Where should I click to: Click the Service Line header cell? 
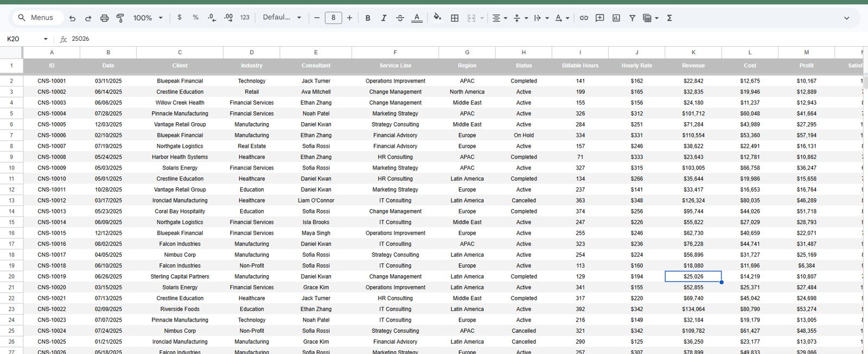click(x=395, y=66)
